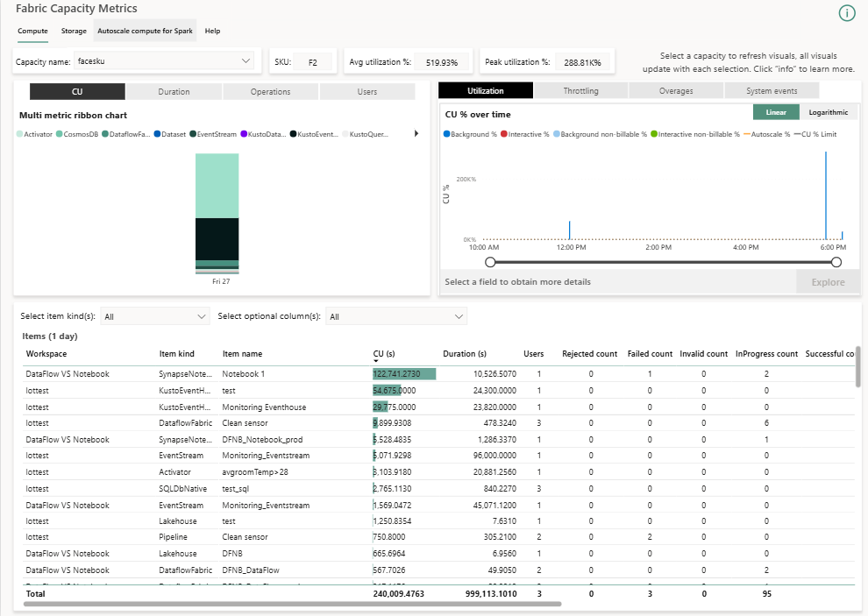Image resolution: width=868 pixels, height=616 pixels.
Task: Select the Monitoring Eventhouse item name
Action: pos(264,407)
